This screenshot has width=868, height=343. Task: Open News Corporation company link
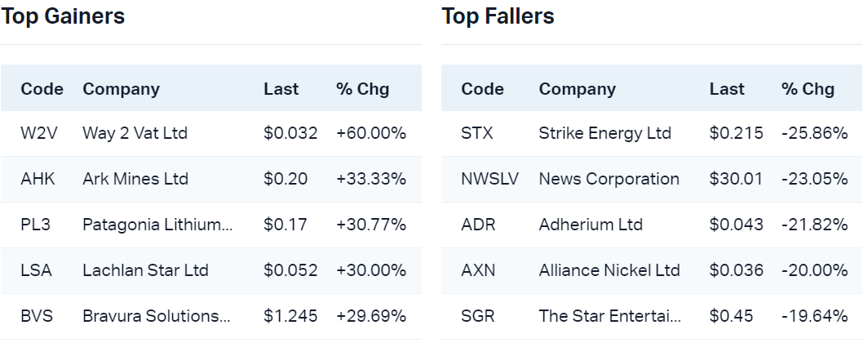coord(609,178)
